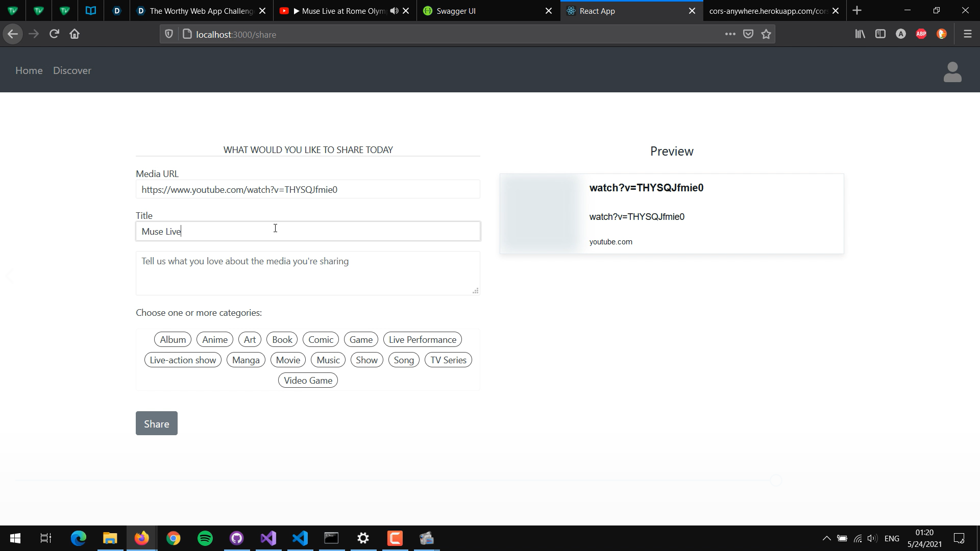Reload the page with the refresh icon
Image resolution: width=980 pixels, height=551 pixels.
tap(54, 34)
